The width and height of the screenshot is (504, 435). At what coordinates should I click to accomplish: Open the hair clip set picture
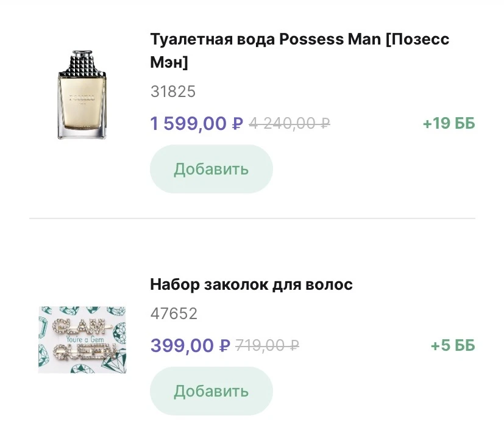82,339
